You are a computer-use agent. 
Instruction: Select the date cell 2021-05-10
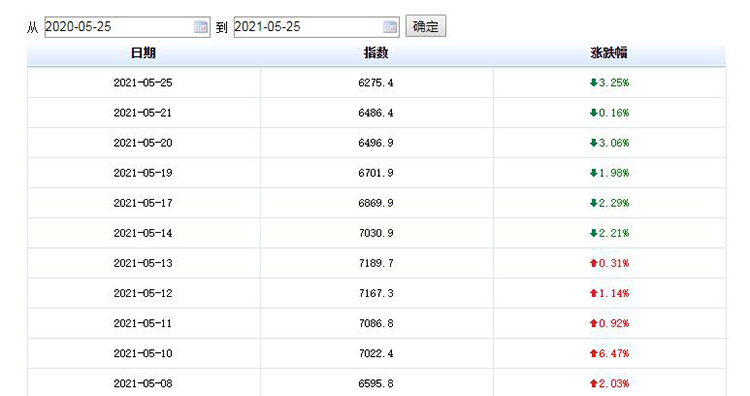tap(143, 353)
